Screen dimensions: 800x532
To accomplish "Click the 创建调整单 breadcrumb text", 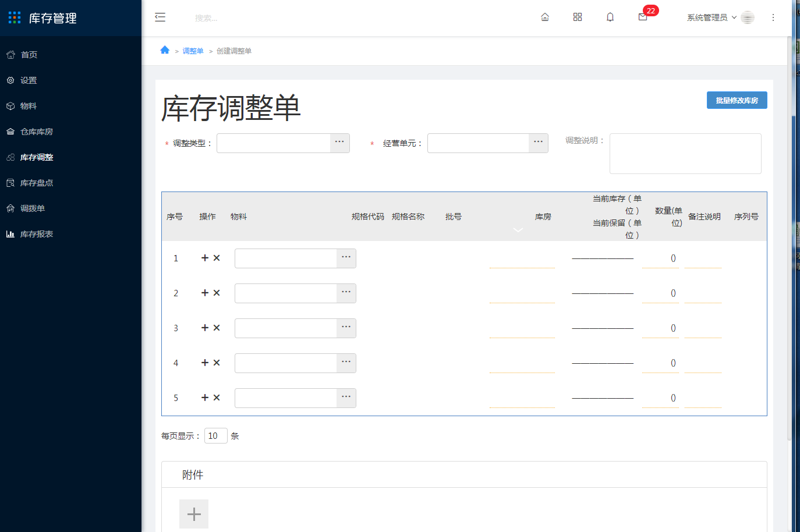I will coord(234,51).
